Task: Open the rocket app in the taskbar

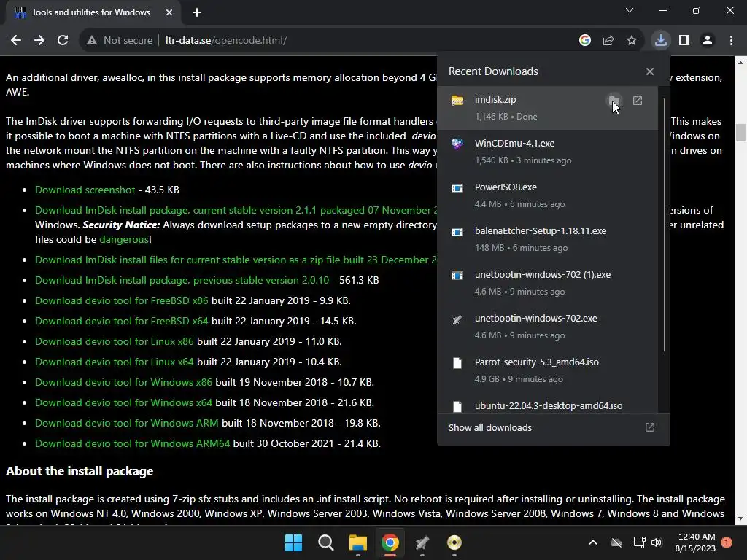Action: [422, 542]
